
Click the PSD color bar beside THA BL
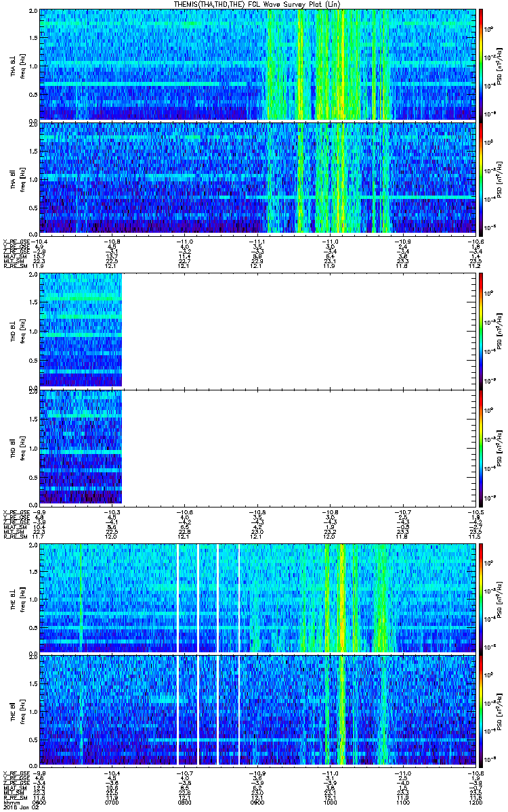[480, 64]
